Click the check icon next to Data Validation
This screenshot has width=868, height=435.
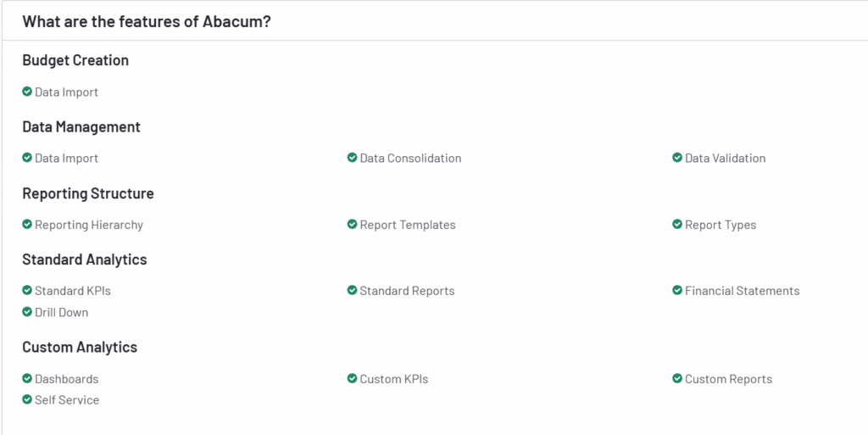click(x=677, y=158)
